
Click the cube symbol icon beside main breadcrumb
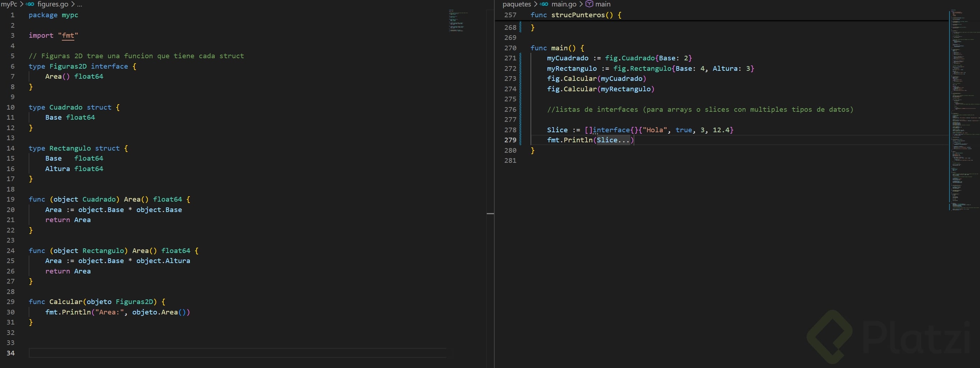click(x=589, y=4)
